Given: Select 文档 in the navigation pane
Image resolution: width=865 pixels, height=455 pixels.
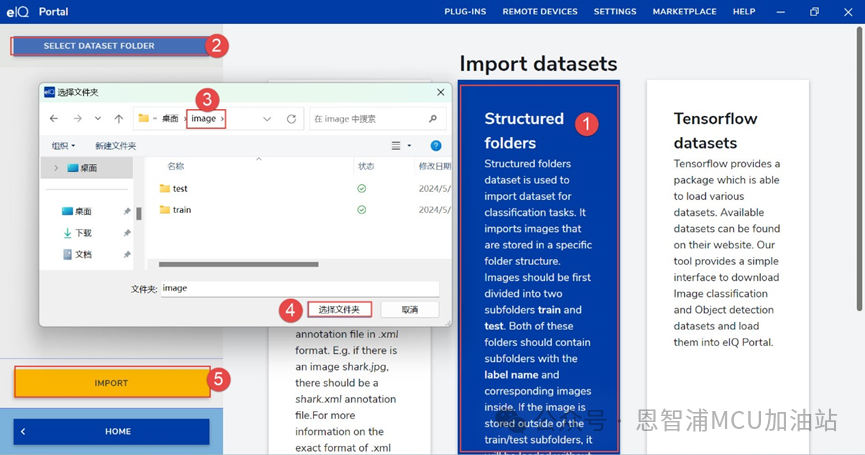Looking at the screenshot, I should pyautogui.click(x=77, y=254).
